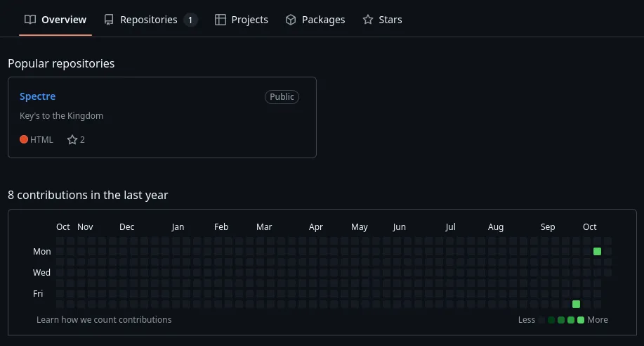Click the brightest green legend swatch
The width and height of the screenshot is (644, 346).
click(581, 320)
